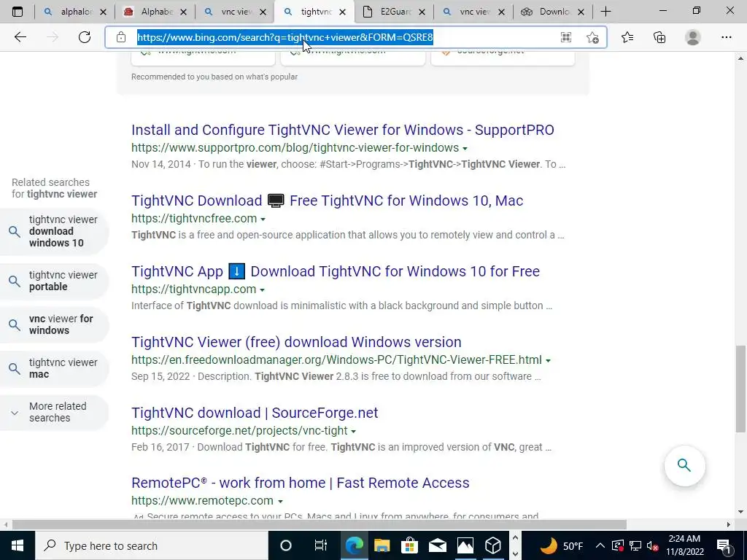Search related vnc viewer for windows
The width and height of the screenshot is (747, 560).
pyautogui.click(x=54, y=324)
